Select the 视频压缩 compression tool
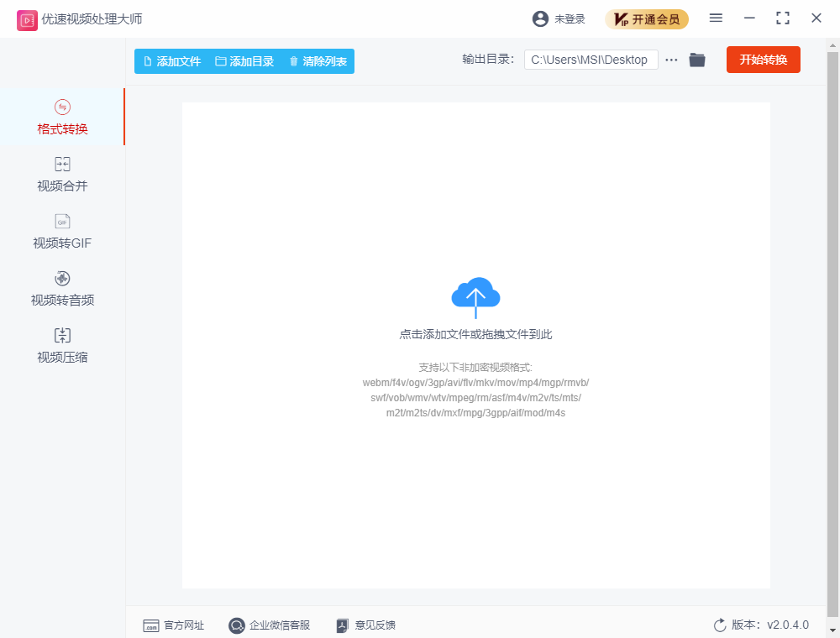The image size is (840, 638). (x=61, y=345)
